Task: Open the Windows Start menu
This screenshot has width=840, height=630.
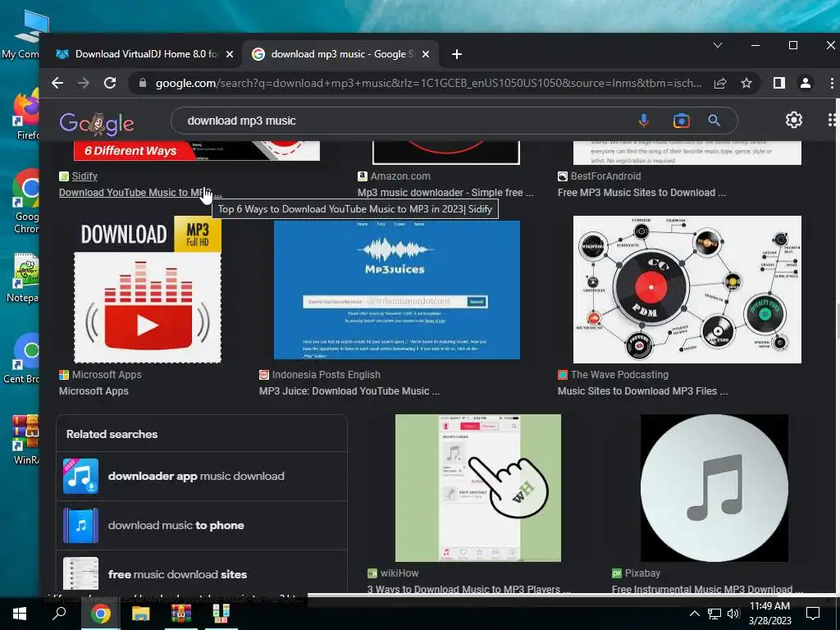Action: pyautogui.click(x=20, y=614)
